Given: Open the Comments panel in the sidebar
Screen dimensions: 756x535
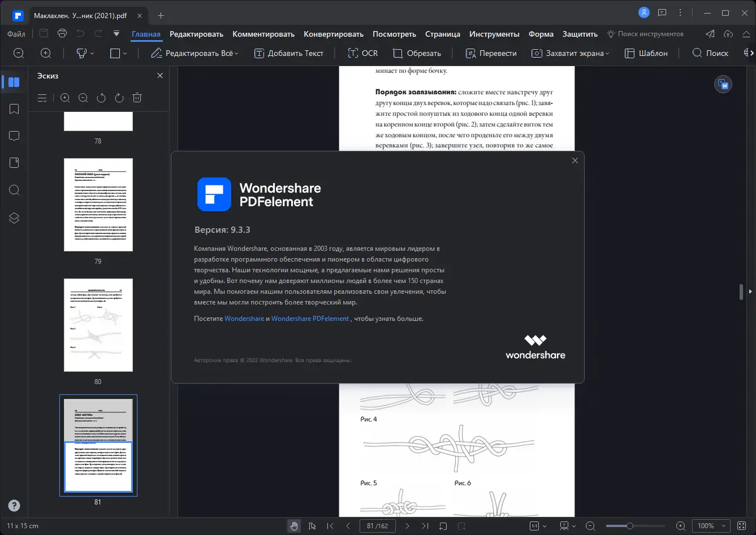Looking at the screenshot, I should pos(14,136).
